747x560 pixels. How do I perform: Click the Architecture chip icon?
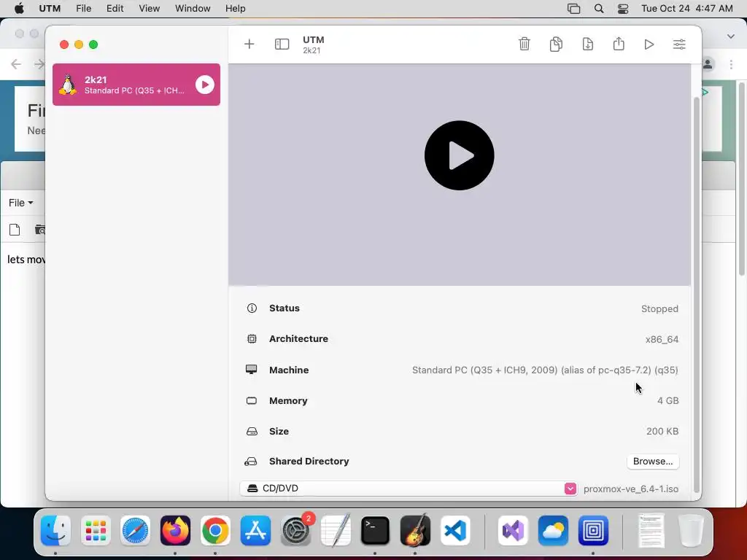pyautogui.click(x=252, y=338)
